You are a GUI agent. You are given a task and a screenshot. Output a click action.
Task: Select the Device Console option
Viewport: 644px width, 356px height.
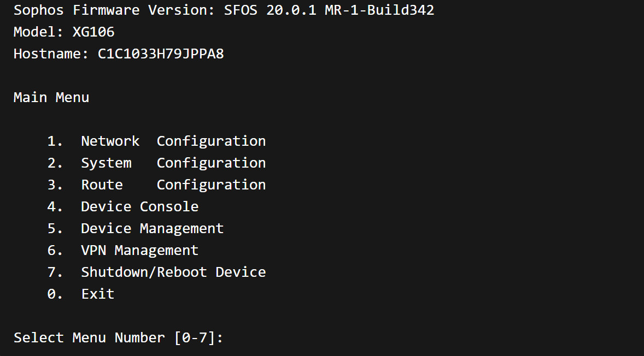click(139, 206)
